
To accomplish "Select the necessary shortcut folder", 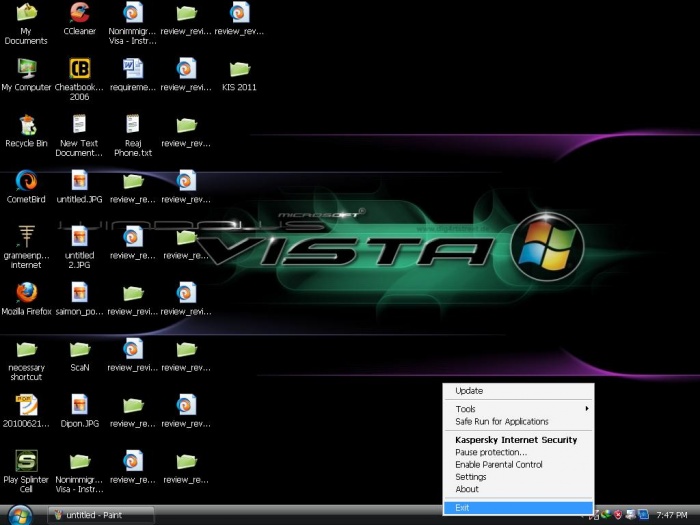I will tap(26, 349).
